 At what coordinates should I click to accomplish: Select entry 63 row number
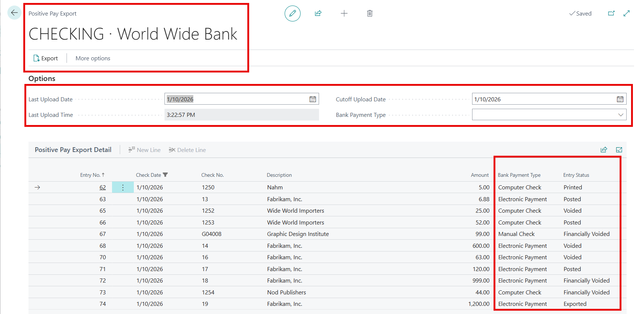(102, 199)
